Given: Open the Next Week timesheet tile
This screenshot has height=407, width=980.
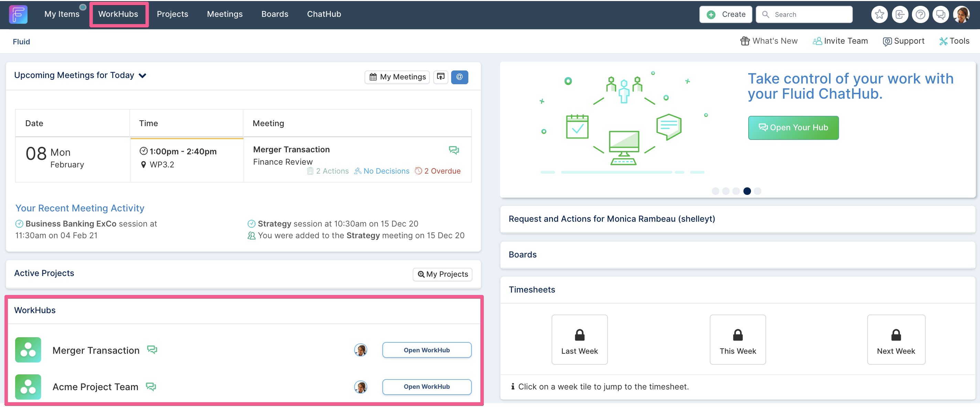Looking at the screenshot, I should (896, 339).
